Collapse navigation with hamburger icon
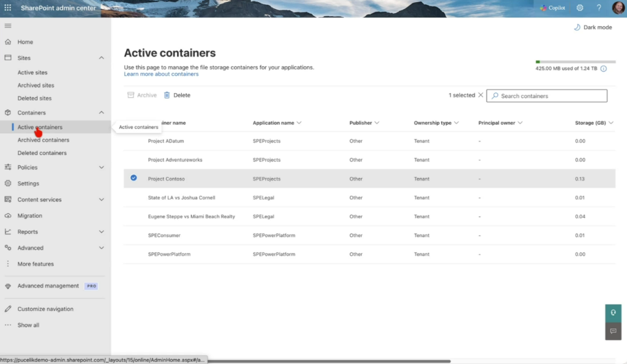Viewport: 627px width, 364px height. 8,26
